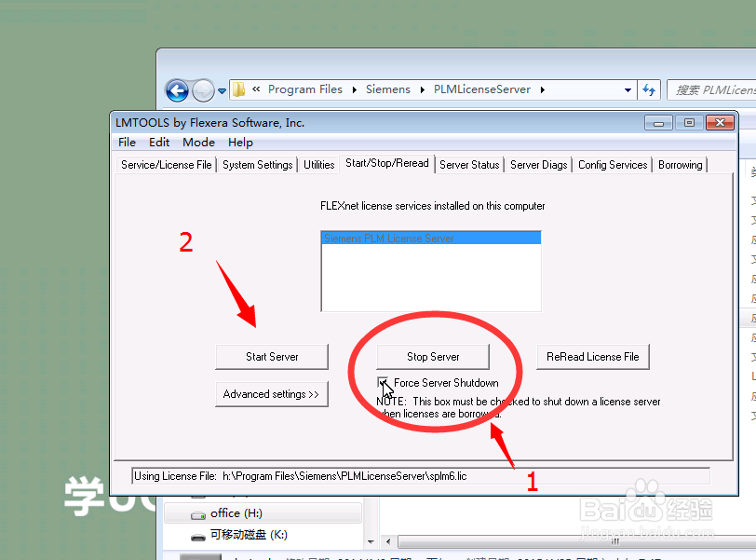Click the Explorer back arrow button
The height and width of the screenshot is (560, 756).
pyautogui.click(x=177, y=90)
